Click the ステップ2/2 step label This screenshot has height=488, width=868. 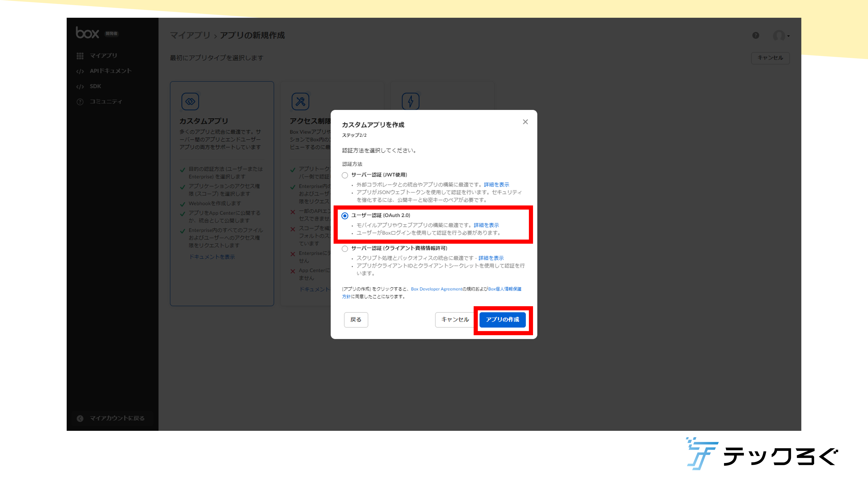tap(354, 135)
